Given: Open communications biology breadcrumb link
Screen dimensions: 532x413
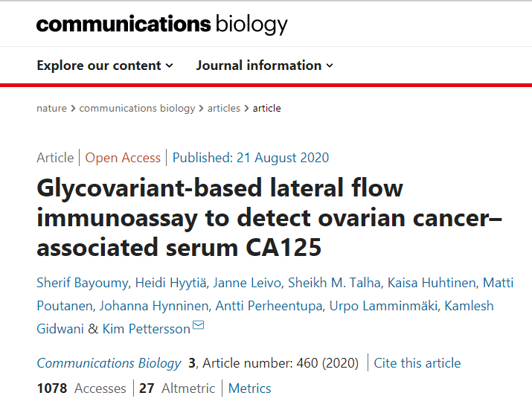Looking at the screenshot, I should (137, 108).
